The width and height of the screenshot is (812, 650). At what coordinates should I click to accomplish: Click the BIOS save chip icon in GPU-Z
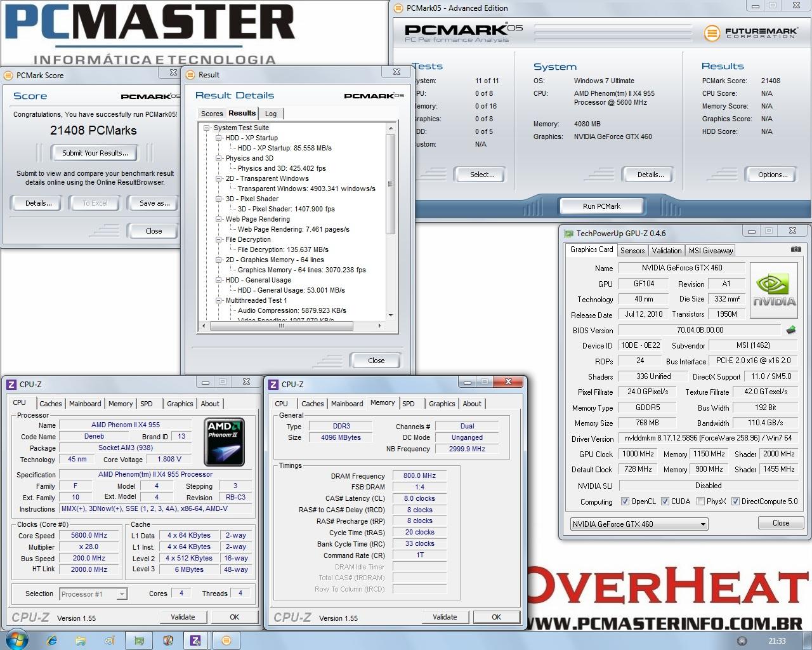coord(791,330)
